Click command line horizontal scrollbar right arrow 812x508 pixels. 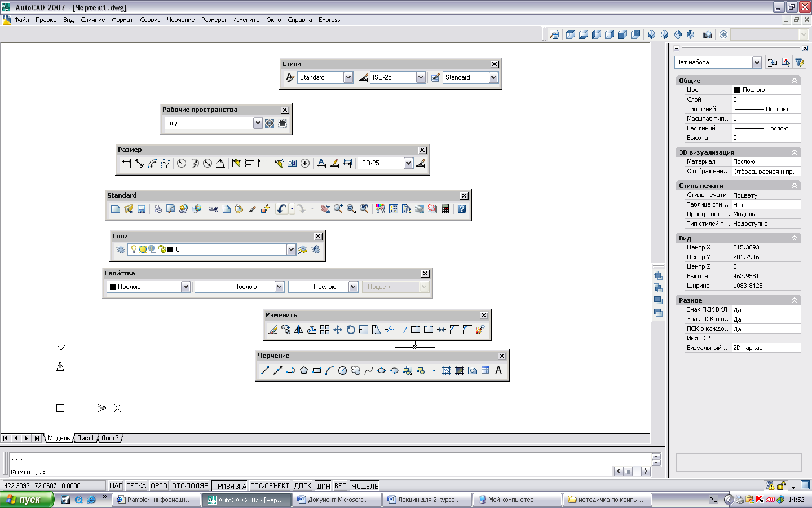[646, 471]
